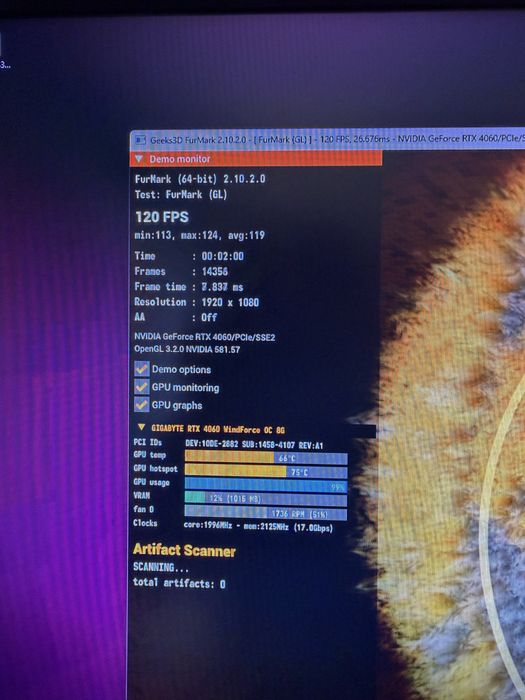The image size is (525, 700).
Task: Click the min:113, max:124, avg:119 line
Action: tap(200, 235)
